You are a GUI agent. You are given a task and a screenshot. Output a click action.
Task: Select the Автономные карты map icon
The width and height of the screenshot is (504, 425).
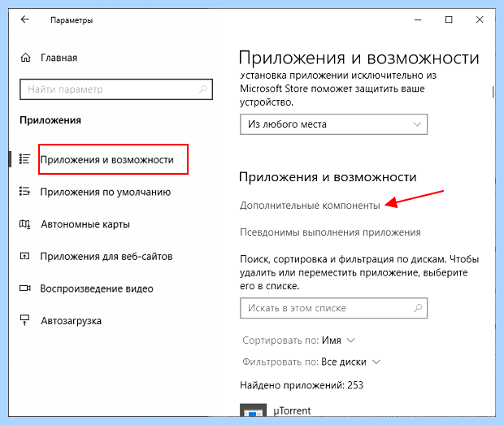click(24, 224)
